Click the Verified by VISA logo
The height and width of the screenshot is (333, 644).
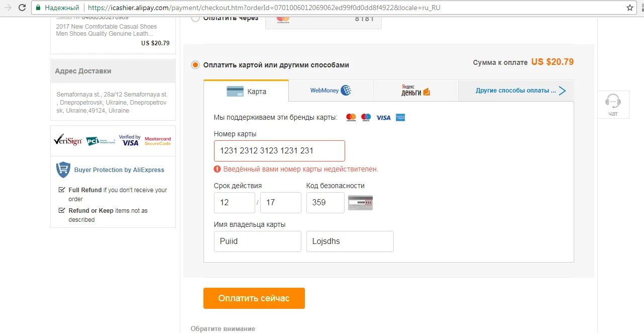click(x=130, y=140)
